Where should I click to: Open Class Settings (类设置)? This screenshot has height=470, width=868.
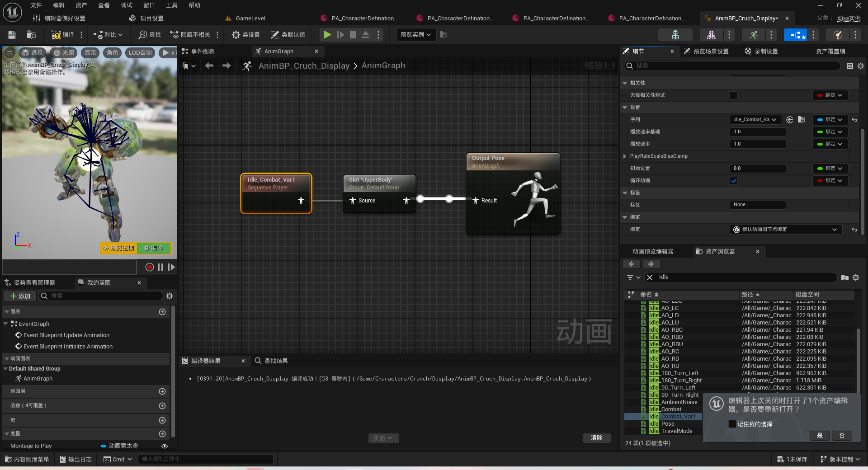(x=245, y=35)
